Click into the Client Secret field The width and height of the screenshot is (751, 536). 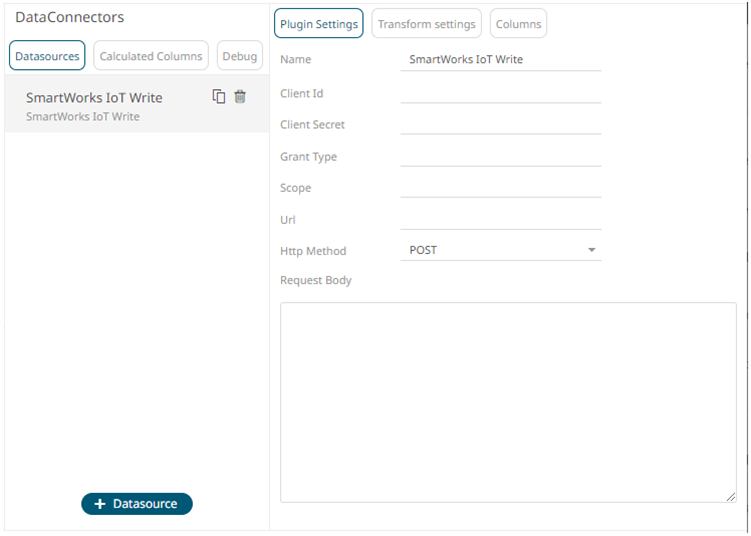500,124
